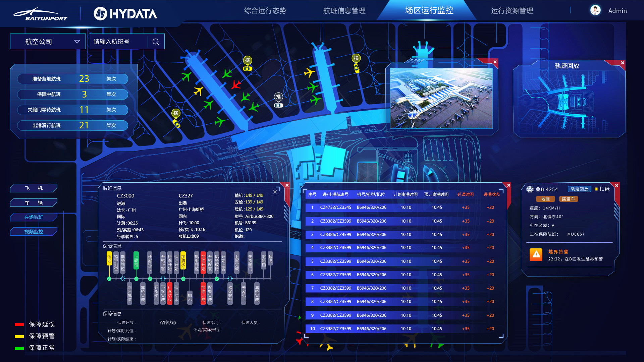The image size is (644, 362).
Task: Toggle the 车辆 layer filter
Action: tap(34, 203)
